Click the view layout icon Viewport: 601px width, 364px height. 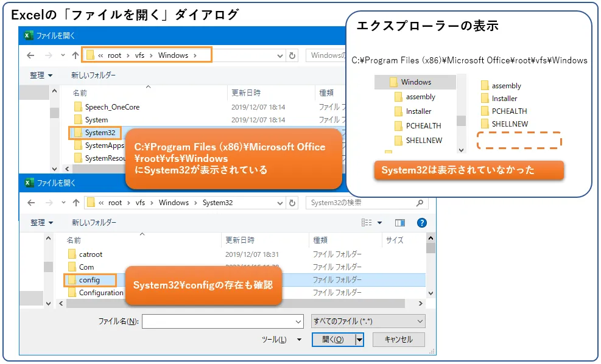click(x=367, y=223)
